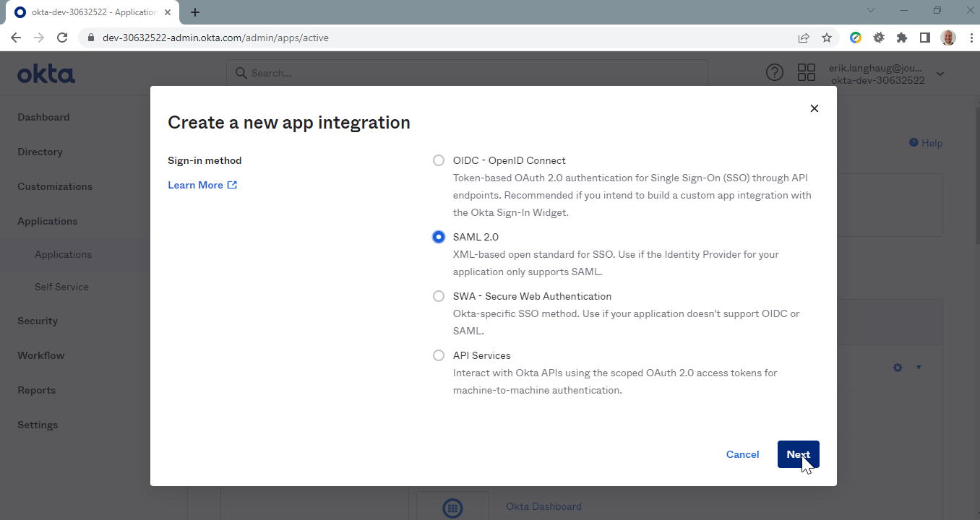Reload the browser page

[x=62, y=38]
